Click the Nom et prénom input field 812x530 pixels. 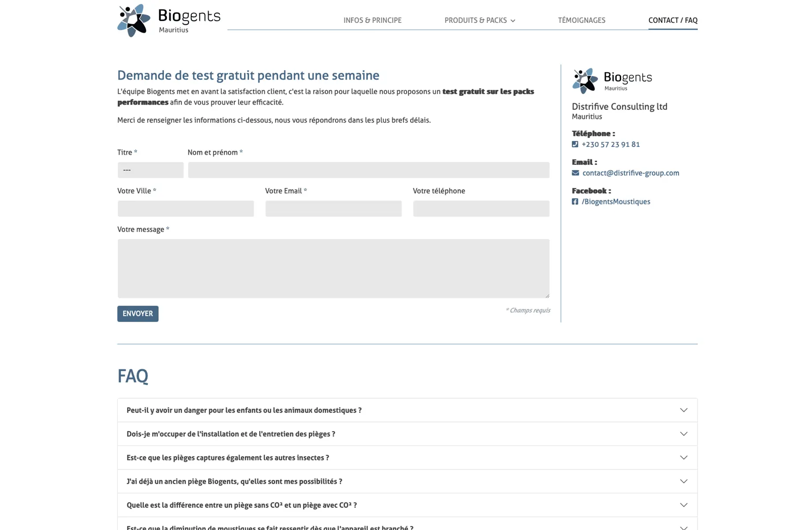click(x=368, y=170)
